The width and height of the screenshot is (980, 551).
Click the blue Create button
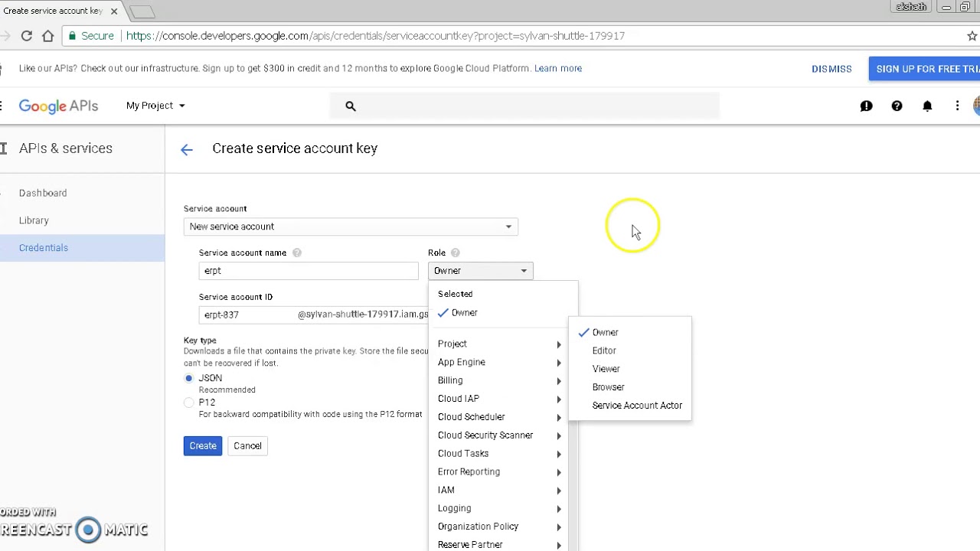(x=203, y=446)
